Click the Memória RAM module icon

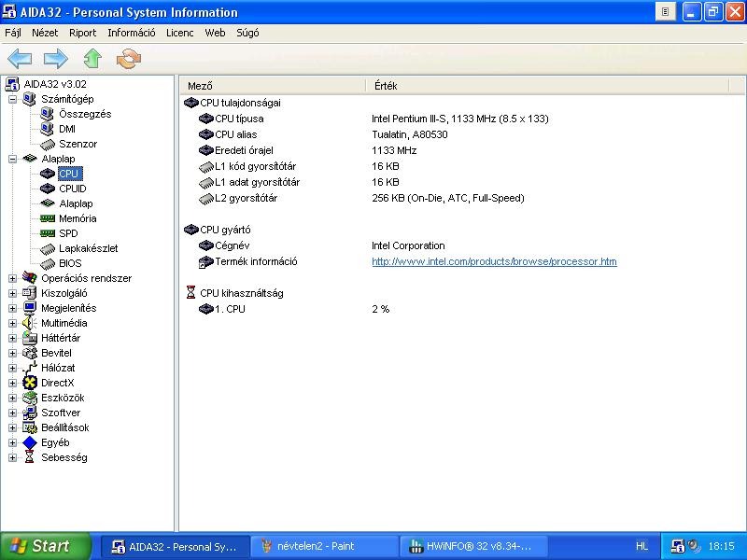(x=48, y=218)
